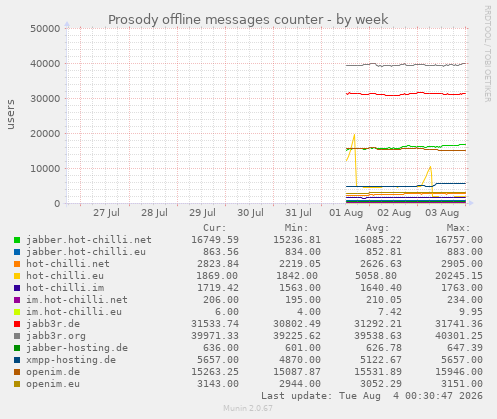Screen dimensions: 497x419
Task: Click the 02 Aug x-axis label
Action: 394,213
